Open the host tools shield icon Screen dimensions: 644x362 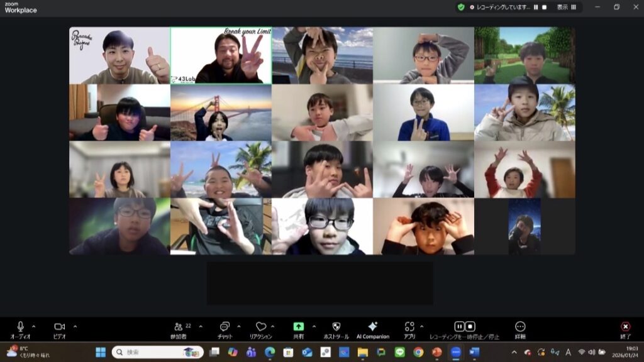coord(336,326)
